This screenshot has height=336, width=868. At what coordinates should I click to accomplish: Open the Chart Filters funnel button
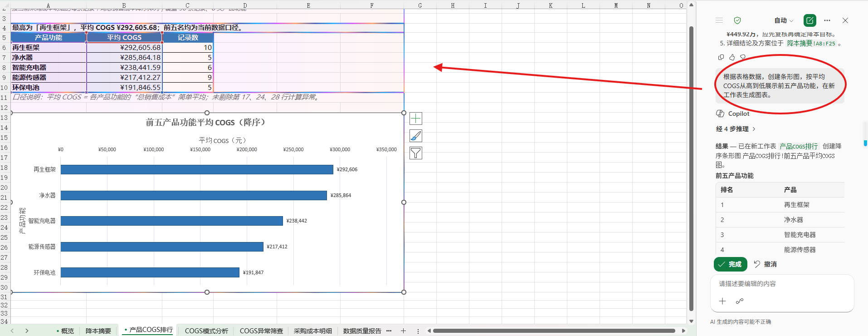[416, 153]
